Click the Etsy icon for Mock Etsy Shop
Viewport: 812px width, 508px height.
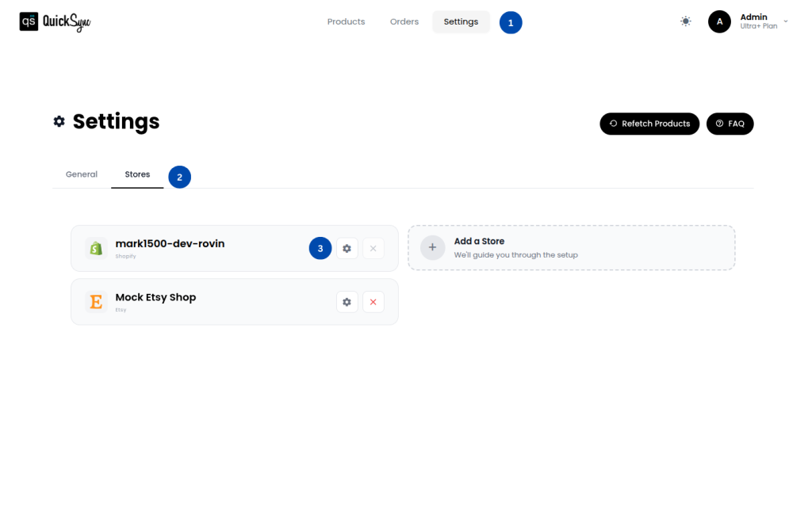(x=95, y=302)
